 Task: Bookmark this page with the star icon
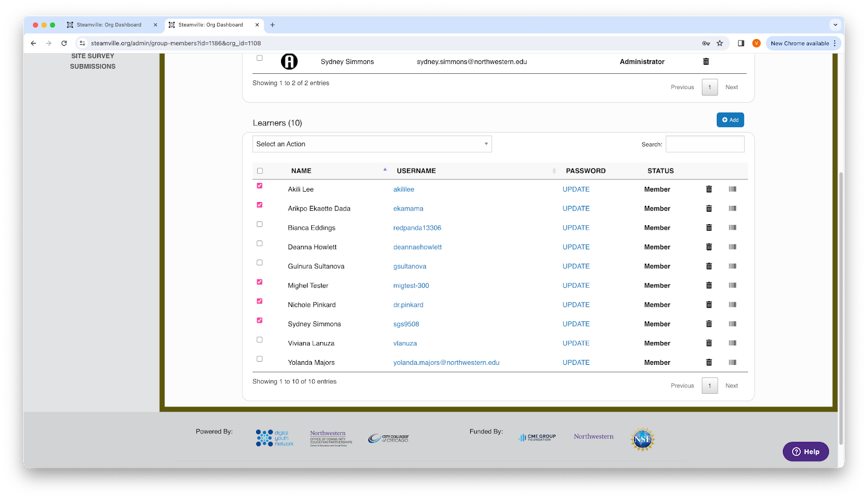(720, 43)
